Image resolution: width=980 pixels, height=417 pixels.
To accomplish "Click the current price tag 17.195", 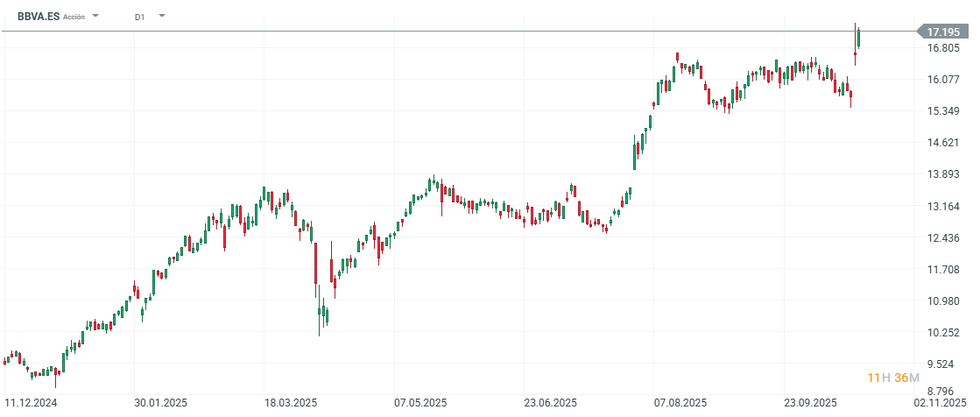I will [x=945, y=32].
